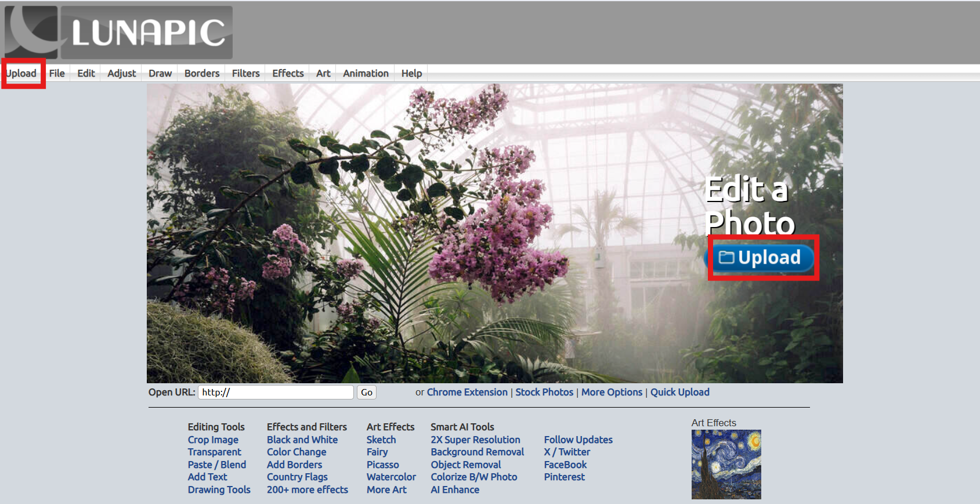
Task: Click the Art Effects label above thumbnail
Action: [x=714, y=423]
